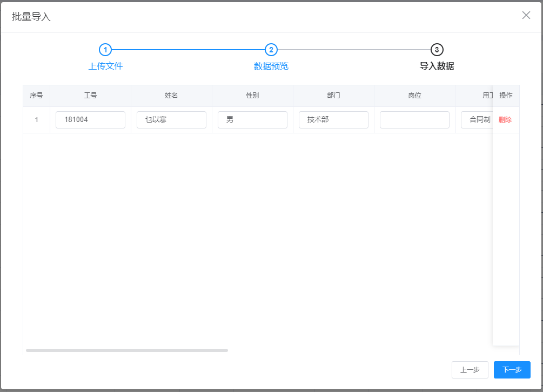Click the step 3 circle icon
This screenshot has height=392, width=543.
coord(437,49)
